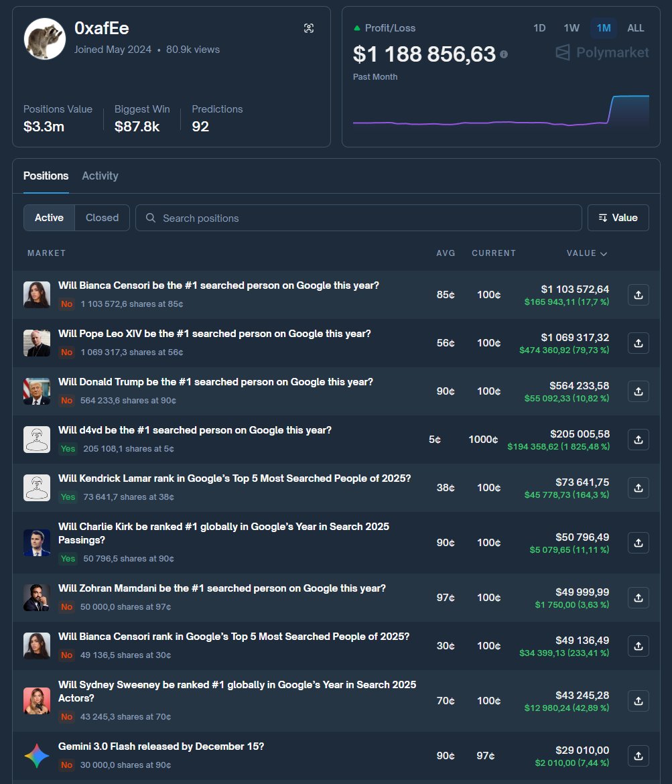The image size is (672, 784).
Task: Open the Pope Leo XIV market
Action: click(x=214, y=334)
